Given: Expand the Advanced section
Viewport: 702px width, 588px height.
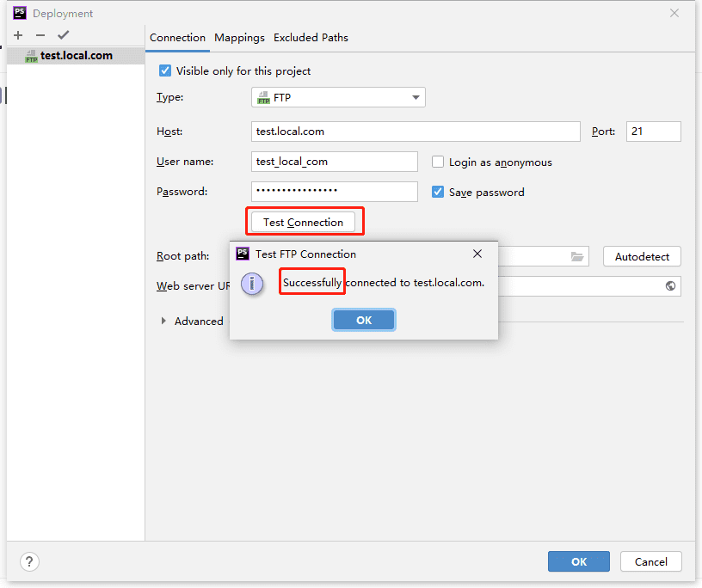Looking at the screenshot, I should coord(163,321).
